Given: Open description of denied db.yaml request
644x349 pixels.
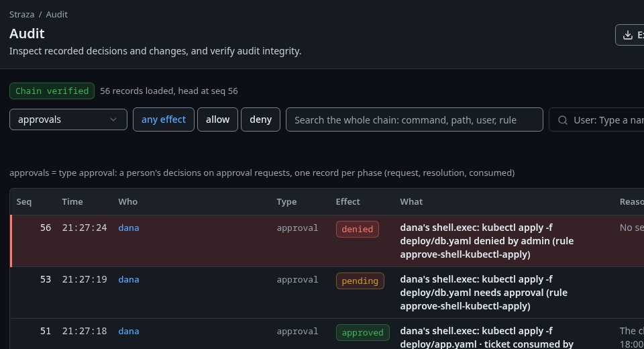Looking at the screenshot, I should (487, 241).
